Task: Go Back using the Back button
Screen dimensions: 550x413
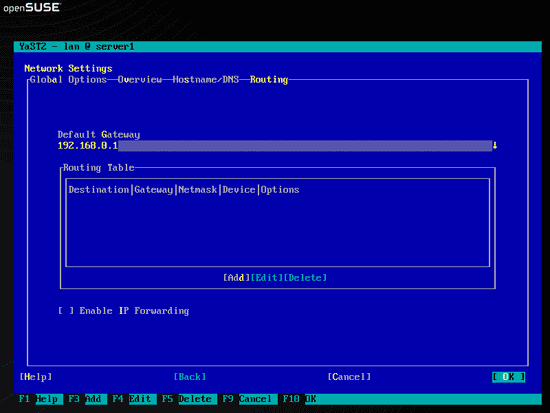Action: pyautogui.click(x=190, y=377)
